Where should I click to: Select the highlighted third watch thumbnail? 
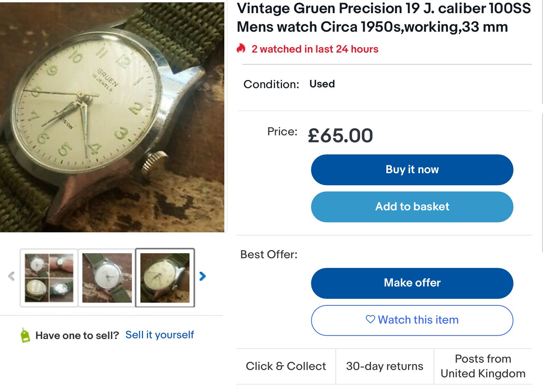[165, 278]
